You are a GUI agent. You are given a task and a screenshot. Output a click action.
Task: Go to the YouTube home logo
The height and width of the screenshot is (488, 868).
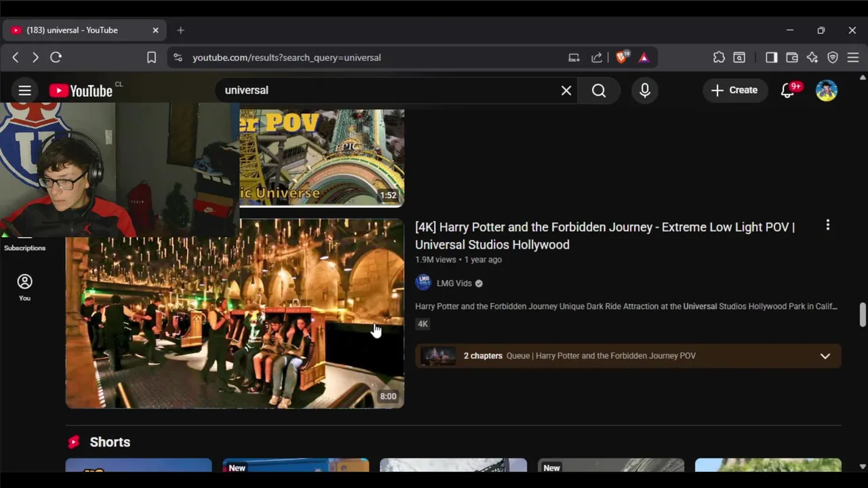(x=81, y=91)
